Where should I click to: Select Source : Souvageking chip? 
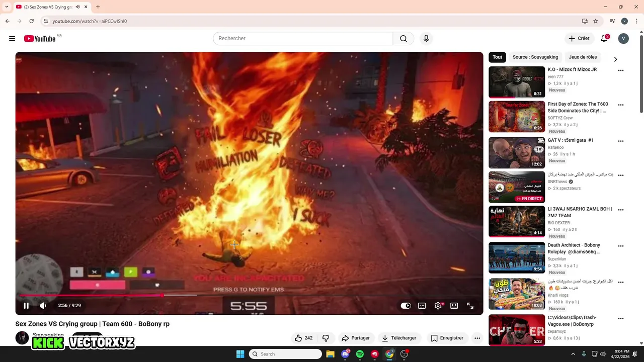click(x=535, y=57)
